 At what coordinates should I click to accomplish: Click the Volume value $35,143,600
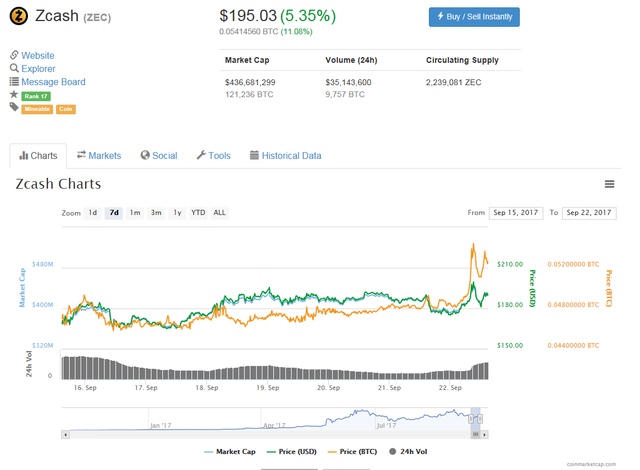tap(348, 82)
